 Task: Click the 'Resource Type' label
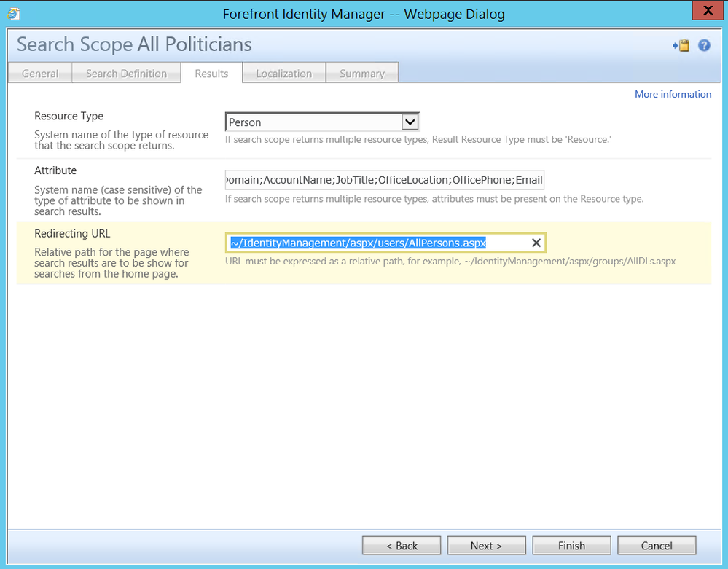[69, 116]
